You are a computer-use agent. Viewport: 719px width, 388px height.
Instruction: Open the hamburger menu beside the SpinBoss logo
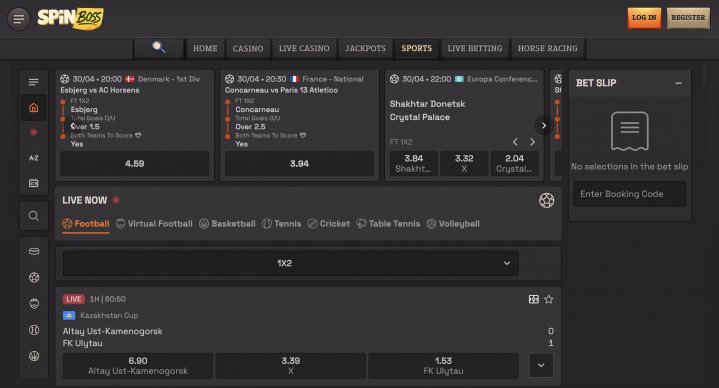tap(18, 19)
